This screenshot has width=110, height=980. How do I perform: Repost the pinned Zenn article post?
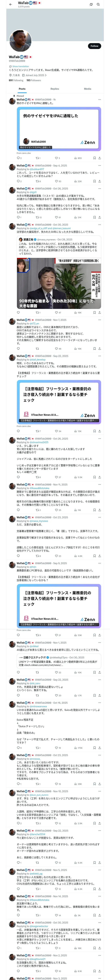(38, 158)
